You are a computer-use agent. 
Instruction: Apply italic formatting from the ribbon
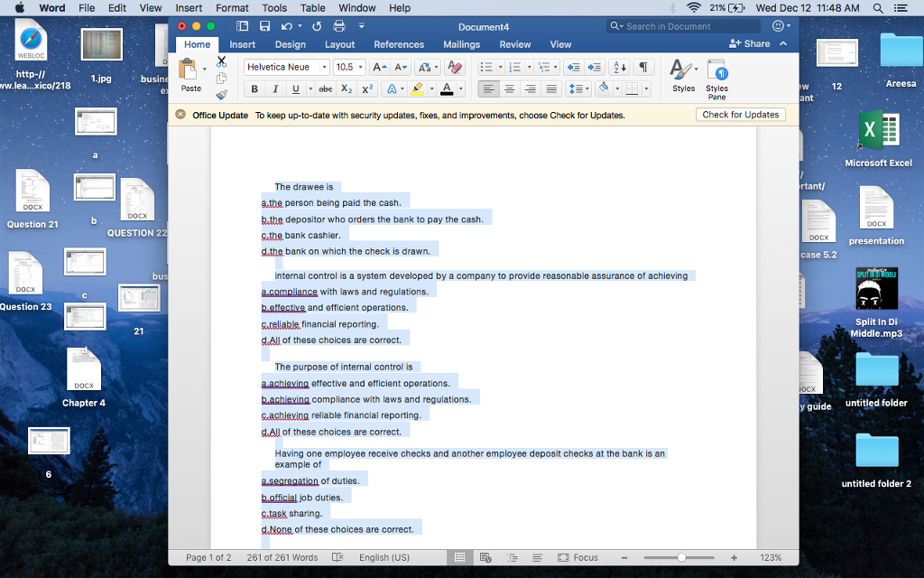pos(276,89)
